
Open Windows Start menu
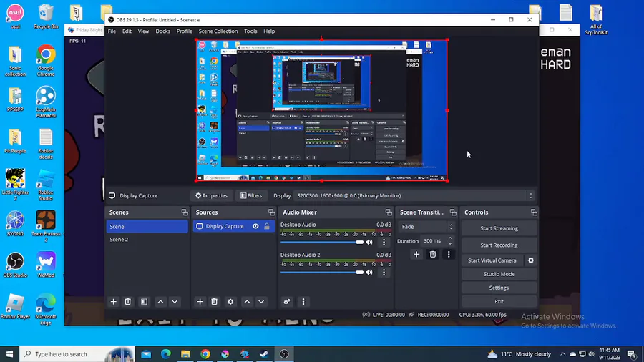(x=10, y=354)
